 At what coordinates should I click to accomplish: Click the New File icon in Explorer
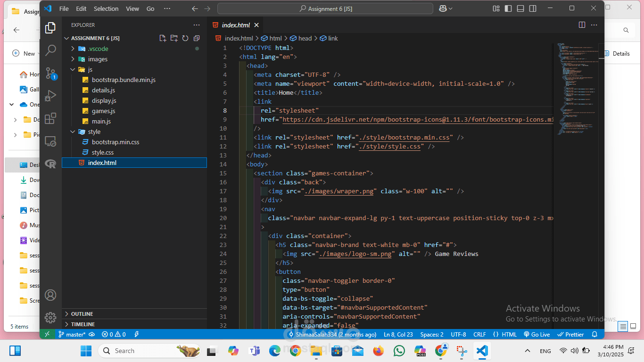163,38
